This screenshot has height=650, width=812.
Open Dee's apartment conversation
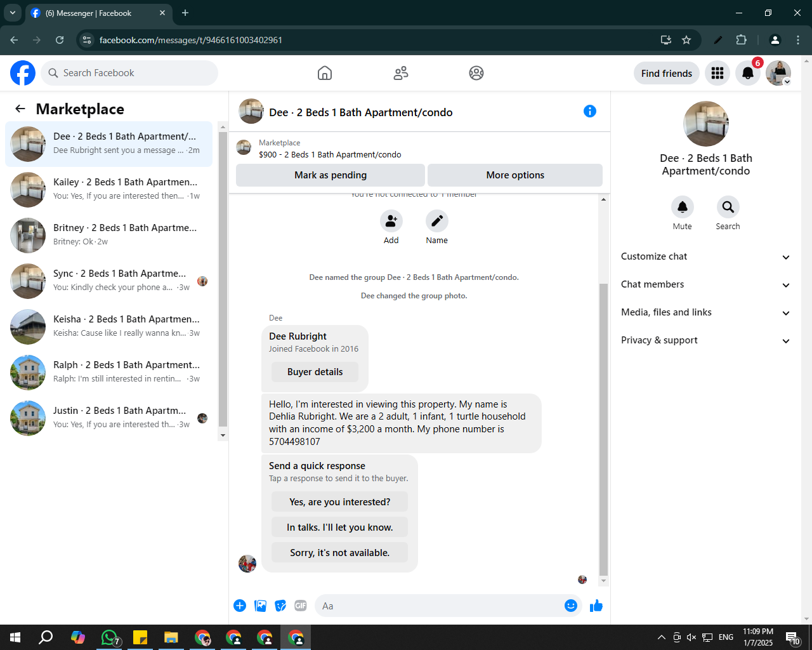pos(108,144)
